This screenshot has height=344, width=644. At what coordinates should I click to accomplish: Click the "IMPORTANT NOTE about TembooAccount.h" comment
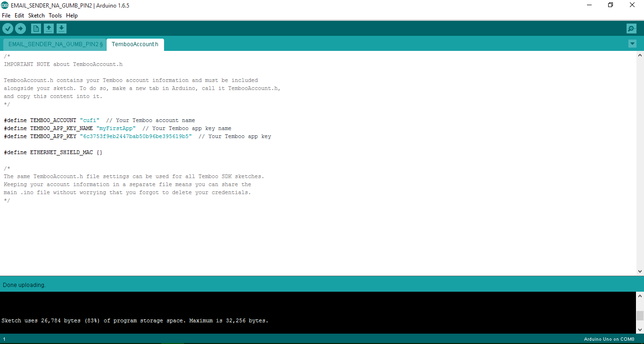(63, 65)
